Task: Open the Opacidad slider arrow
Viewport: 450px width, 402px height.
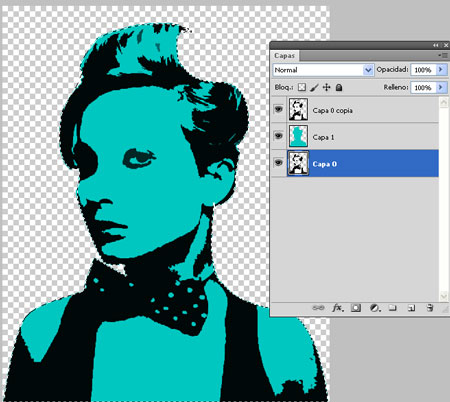Action: (441, 70)
